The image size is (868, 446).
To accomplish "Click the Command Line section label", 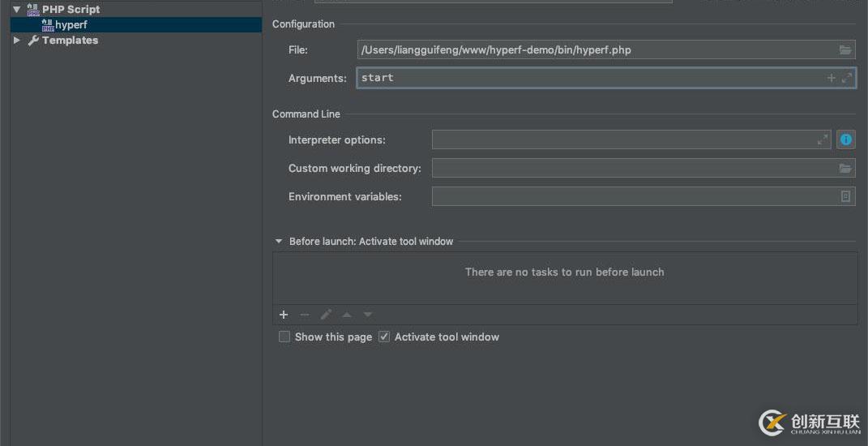I will pos(306,114).
